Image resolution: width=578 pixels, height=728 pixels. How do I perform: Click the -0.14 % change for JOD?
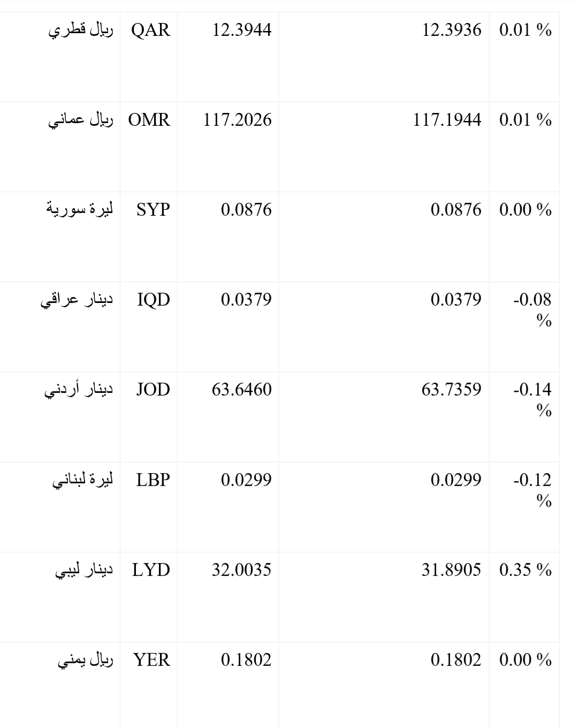[533, 400]
